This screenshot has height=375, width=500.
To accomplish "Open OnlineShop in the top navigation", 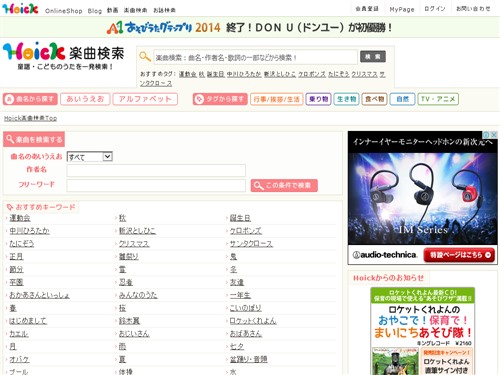I will point(64,11).
